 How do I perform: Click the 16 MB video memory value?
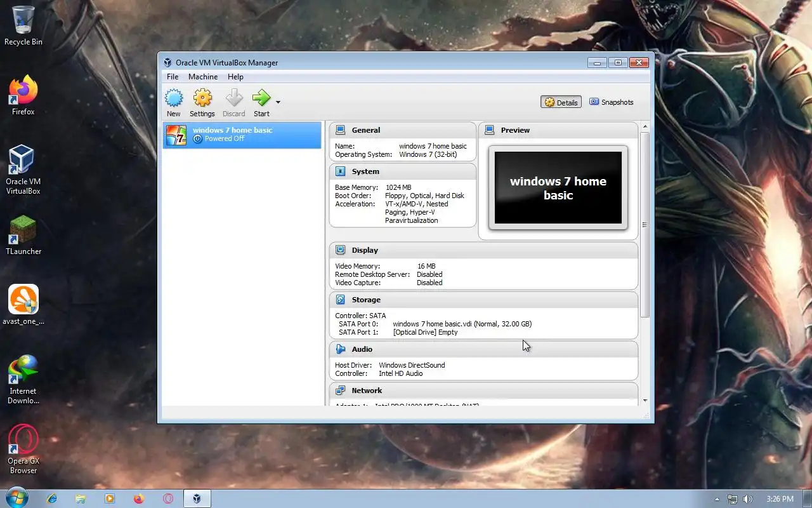tap(426, 266)
